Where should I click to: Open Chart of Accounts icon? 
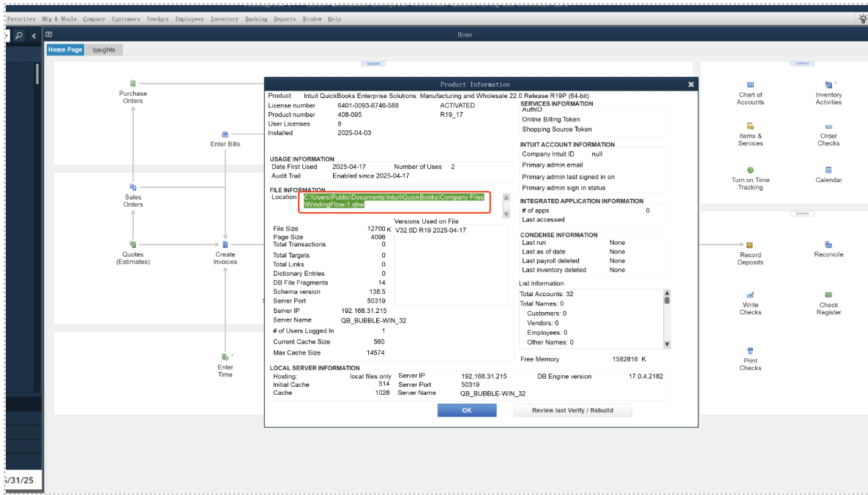point(750,85)
